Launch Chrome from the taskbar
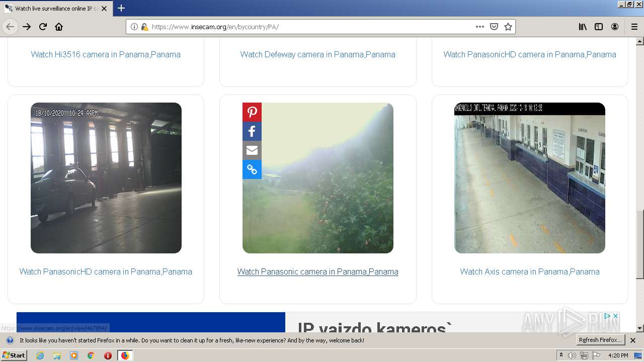644x362 pixels. coord(91,355)
